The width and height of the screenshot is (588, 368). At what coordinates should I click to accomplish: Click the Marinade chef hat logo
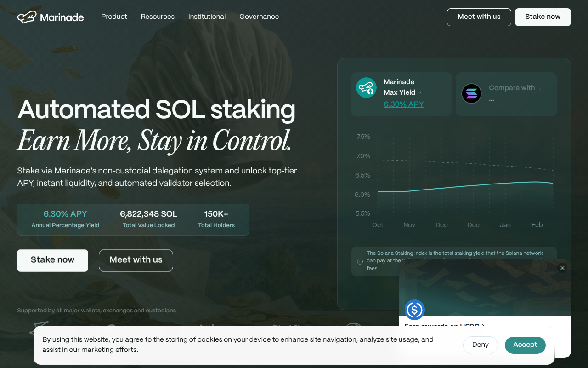coord(27,17)
